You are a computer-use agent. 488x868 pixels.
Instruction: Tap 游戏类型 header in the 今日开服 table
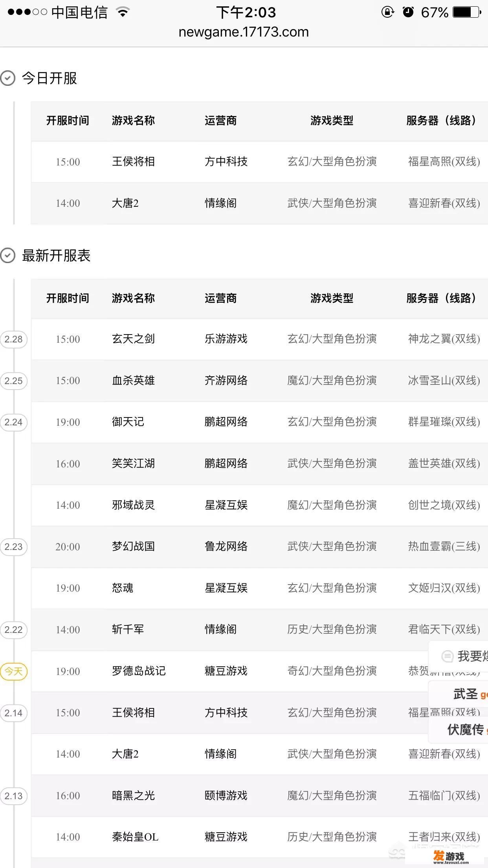coord(332,121)
